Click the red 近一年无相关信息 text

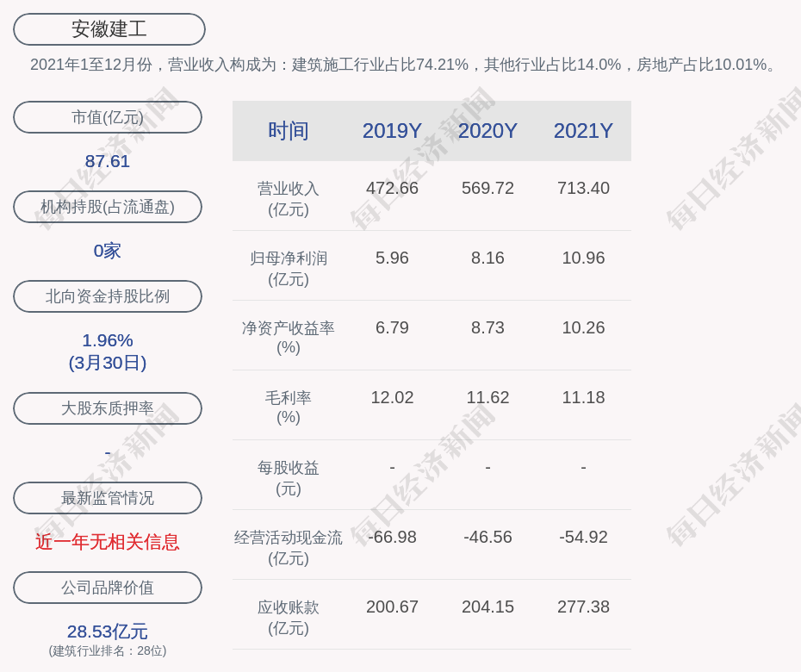(108, 542)
